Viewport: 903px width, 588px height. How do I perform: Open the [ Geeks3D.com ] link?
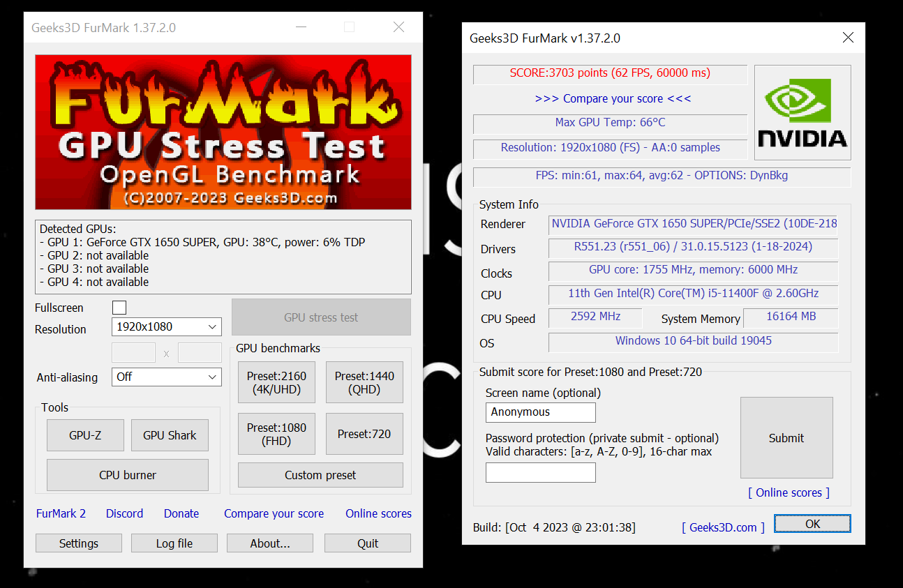coord(723,527)
